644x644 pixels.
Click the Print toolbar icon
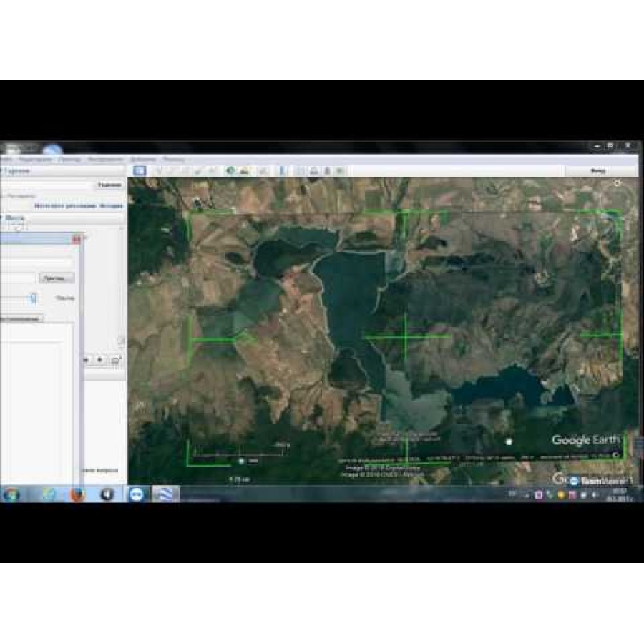(314, 170)
